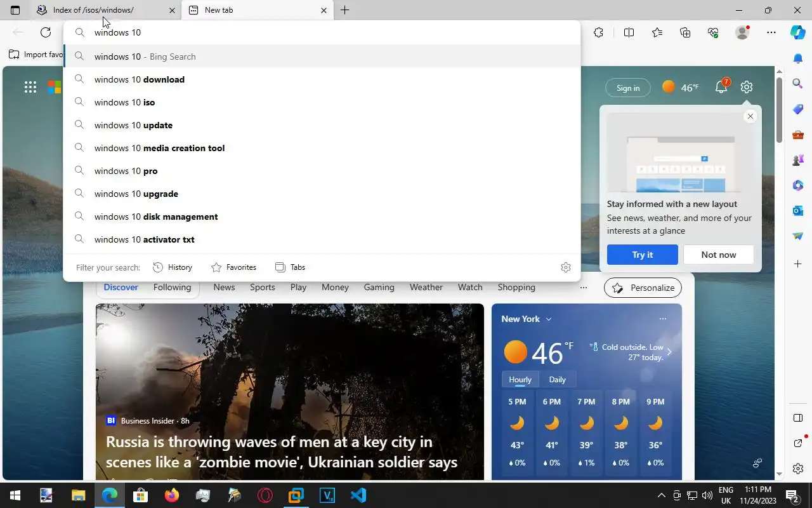Image resolution: width=812 pixels, height=508 pixels.
Task: Open the Copilot sidebar icon
Action: point(798,32)
